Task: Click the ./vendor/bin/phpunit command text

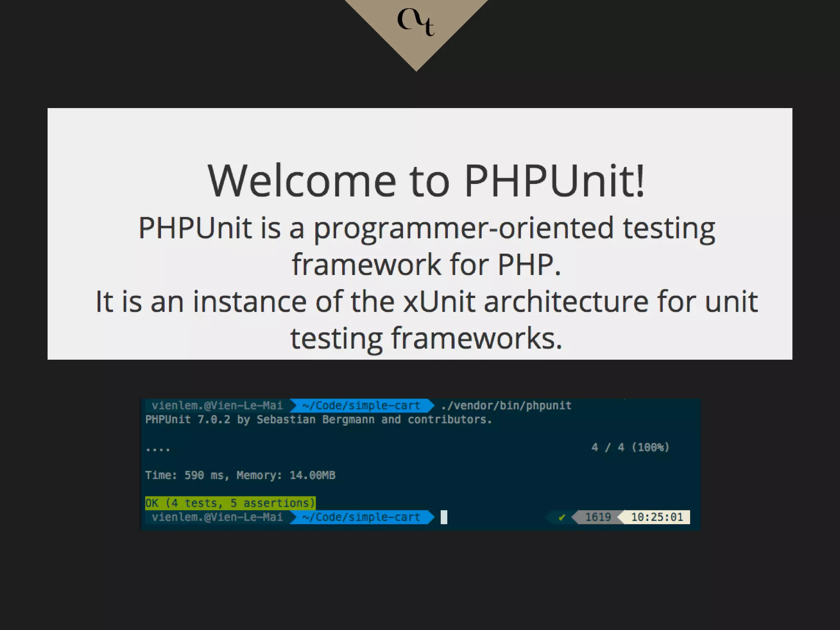Action: click(506, 406)
